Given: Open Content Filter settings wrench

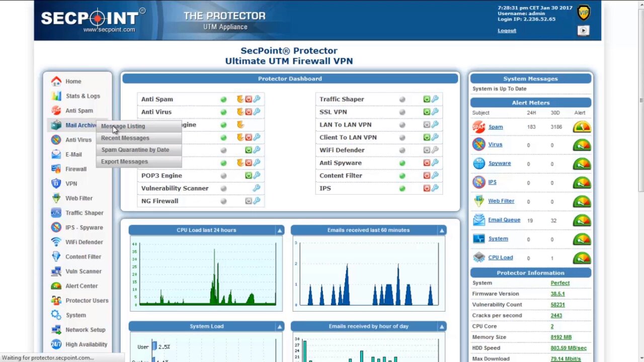Looking at the screenshot, I should click(435, 175).
